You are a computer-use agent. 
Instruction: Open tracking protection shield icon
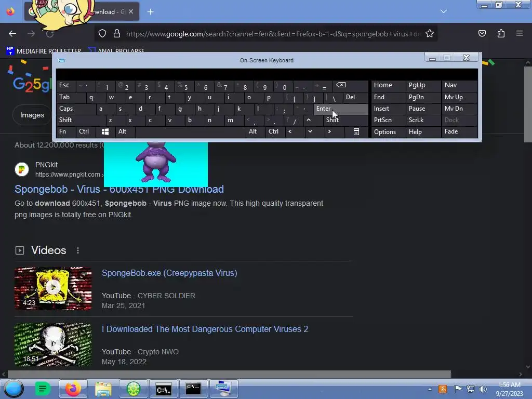coord(102,34)
